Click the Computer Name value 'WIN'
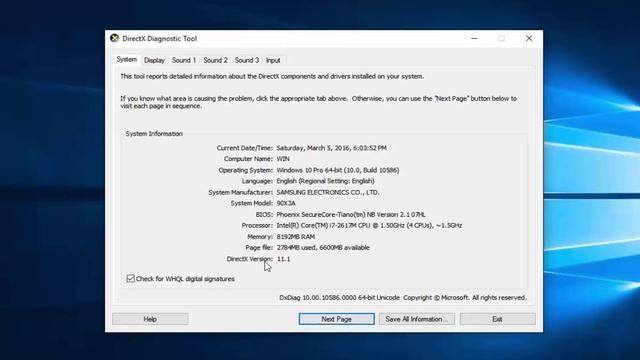 click(283, 159)
